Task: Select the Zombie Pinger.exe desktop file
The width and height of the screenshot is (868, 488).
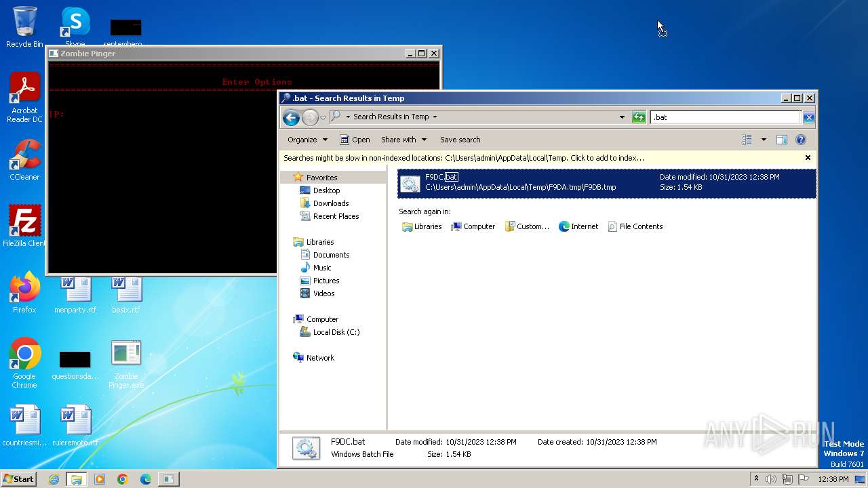Action: 126,363
